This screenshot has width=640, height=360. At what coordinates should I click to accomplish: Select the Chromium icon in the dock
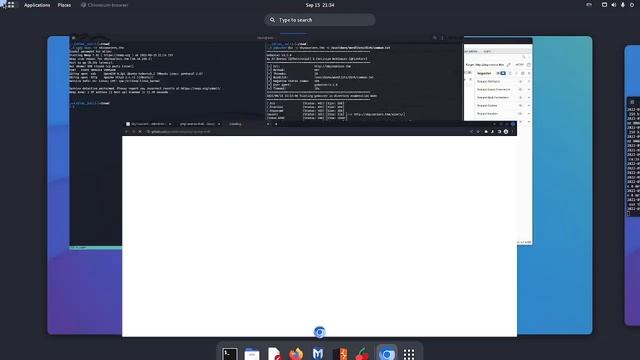tap(387, 354)
